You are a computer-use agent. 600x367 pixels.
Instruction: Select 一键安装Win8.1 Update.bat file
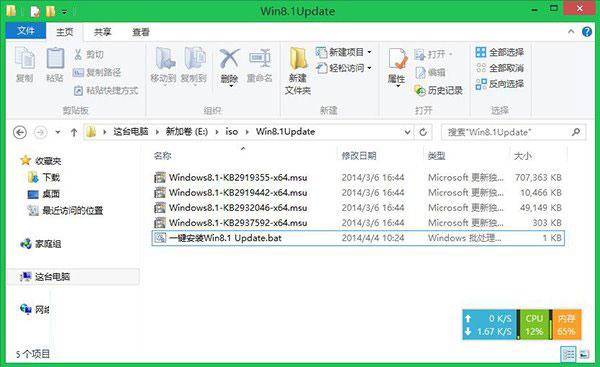tap(358, 238)
